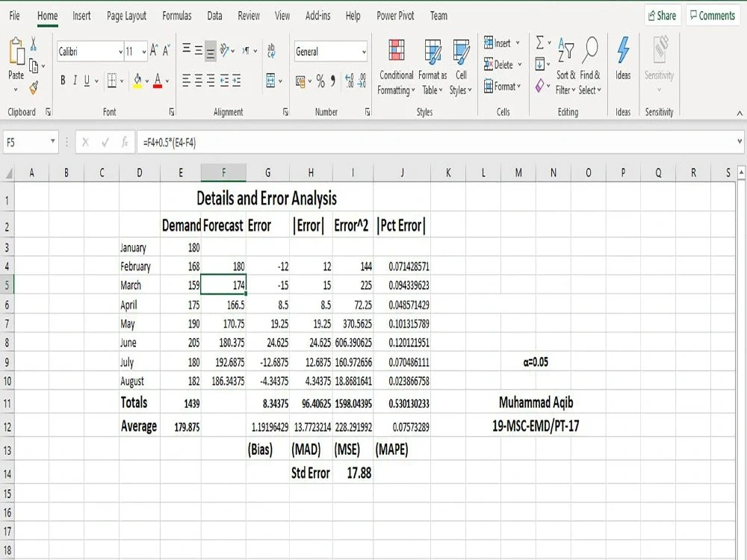Apply Percent Style

[x=320, y=82]
